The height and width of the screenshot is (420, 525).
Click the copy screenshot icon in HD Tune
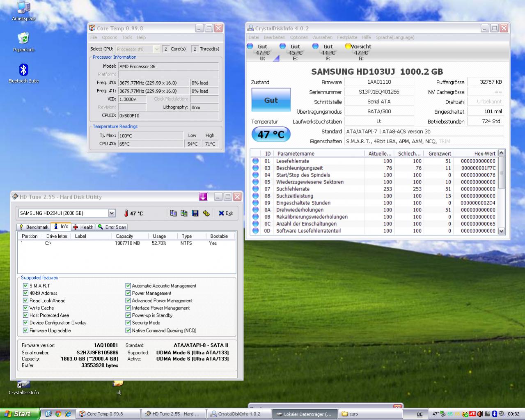184,213
